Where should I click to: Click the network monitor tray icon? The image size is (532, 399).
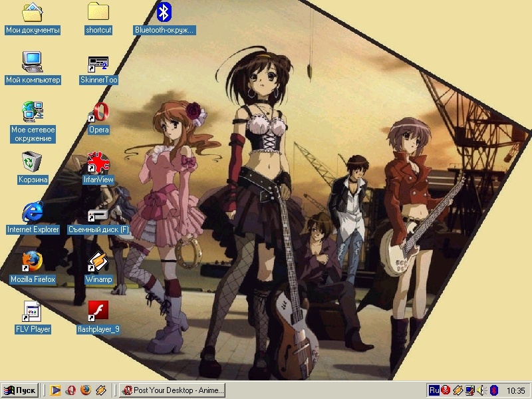(469, 390)
